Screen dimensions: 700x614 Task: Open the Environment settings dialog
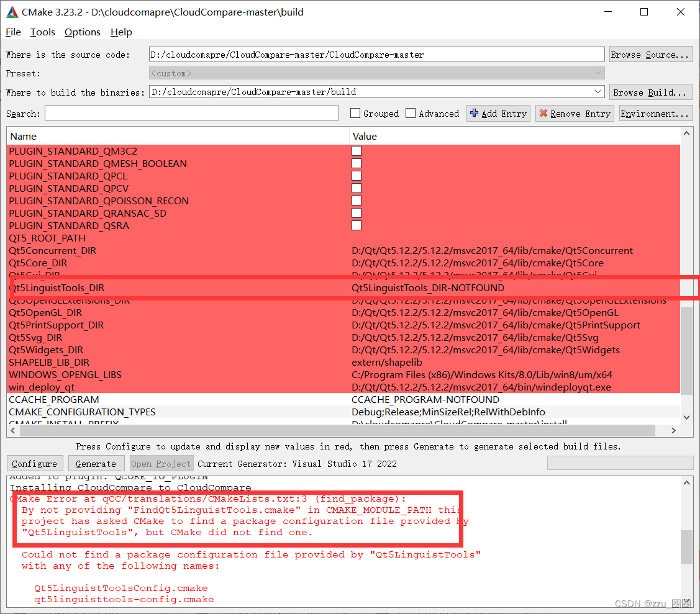point(655,113)
